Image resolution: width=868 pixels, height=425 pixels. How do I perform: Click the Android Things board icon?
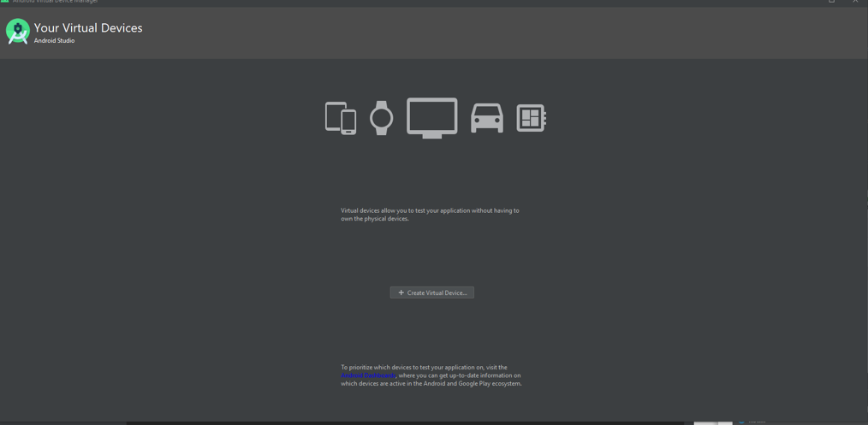[x=531, y=118]
